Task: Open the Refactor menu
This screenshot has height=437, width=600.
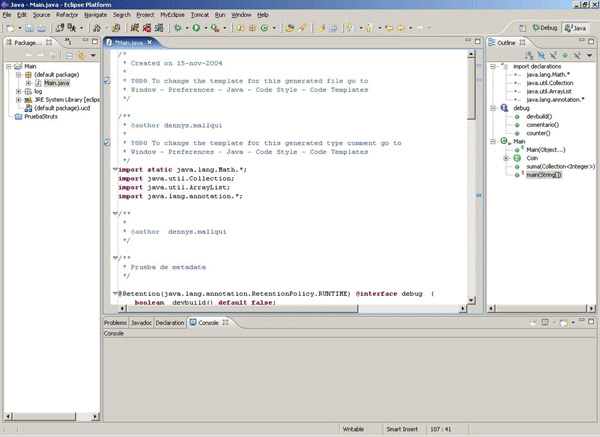Action: [67, 16]
